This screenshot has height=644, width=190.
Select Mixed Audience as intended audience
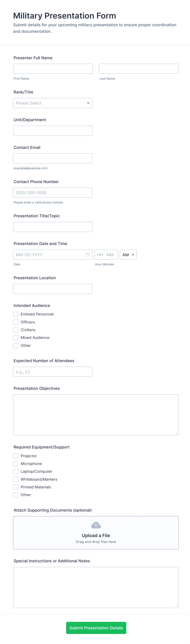click(16, 337)
